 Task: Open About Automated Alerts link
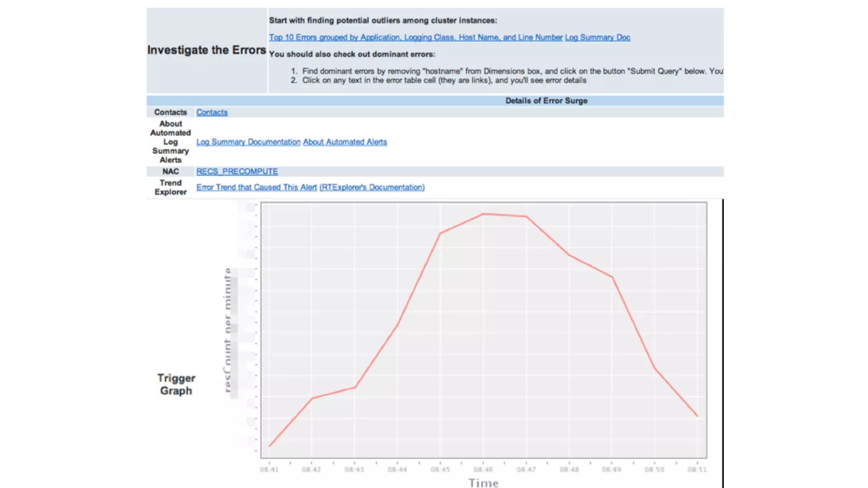345,142
